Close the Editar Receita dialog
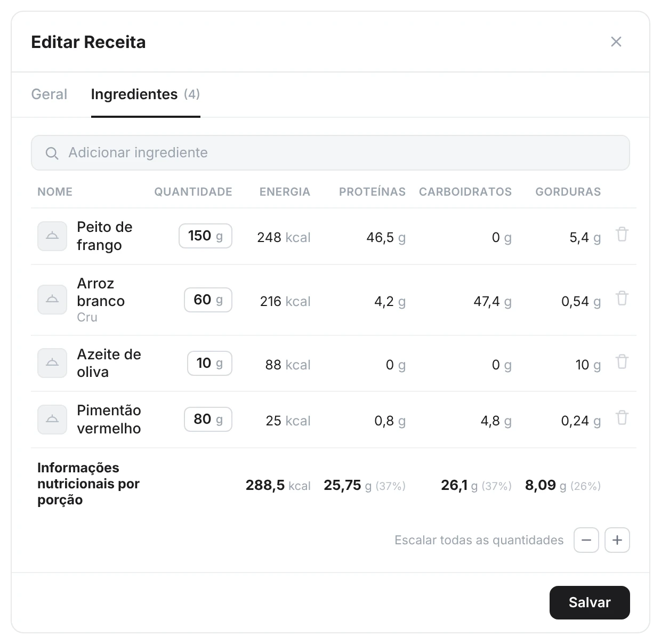 616,42
